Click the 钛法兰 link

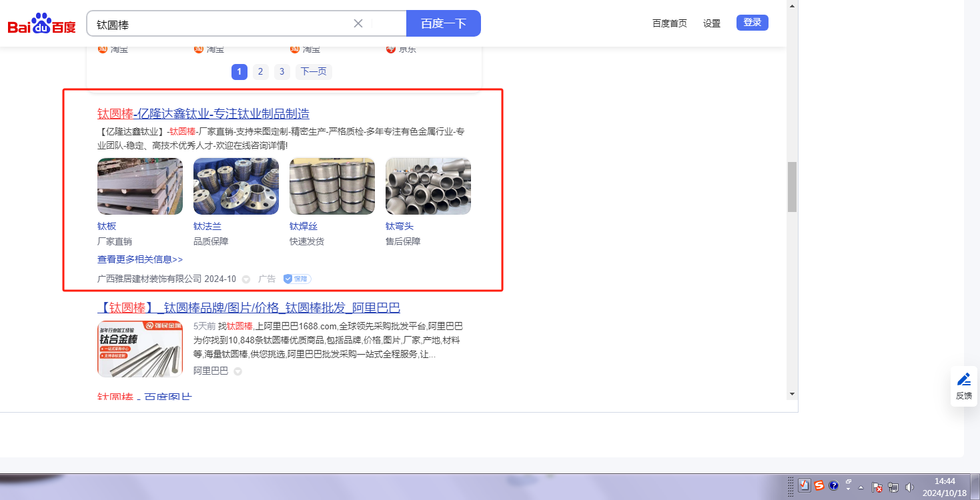click(x=207, y=227)
